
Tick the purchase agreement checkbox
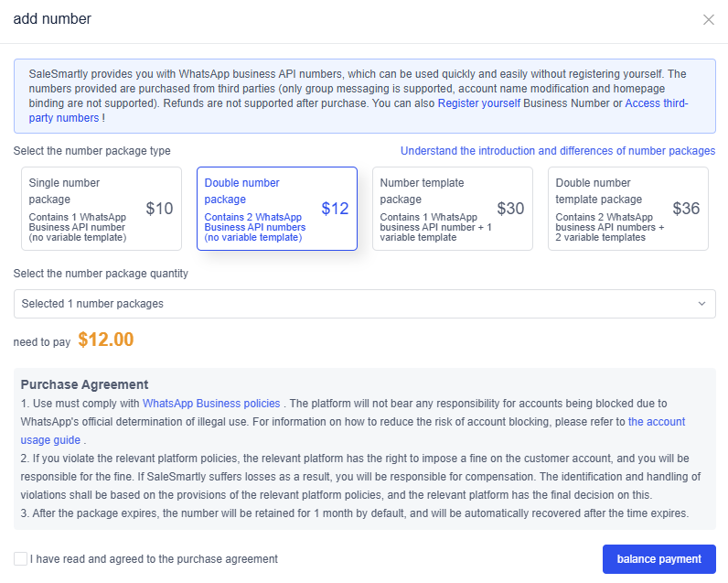(x=20, y=558)
